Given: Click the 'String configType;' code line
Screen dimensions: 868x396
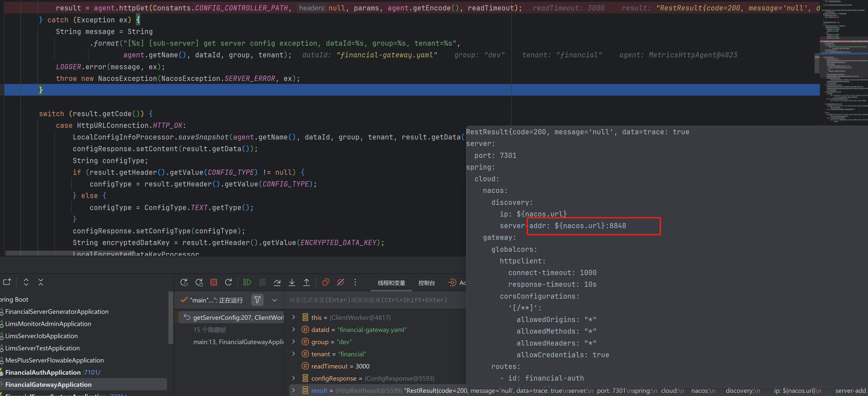Looking at the screenshot, I should coord(110,160).
